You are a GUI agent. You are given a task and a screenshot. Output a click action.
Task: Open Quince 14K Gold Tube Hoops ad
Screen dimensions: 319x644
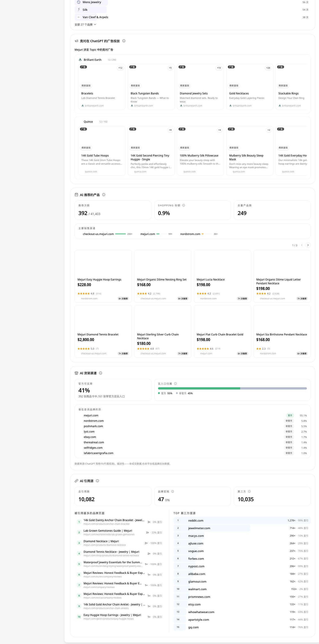102,151
